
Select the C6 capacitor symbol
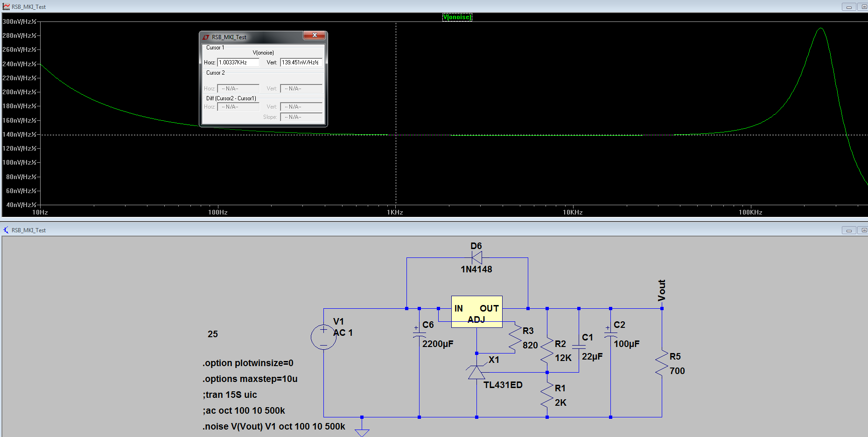coord(419,334)
